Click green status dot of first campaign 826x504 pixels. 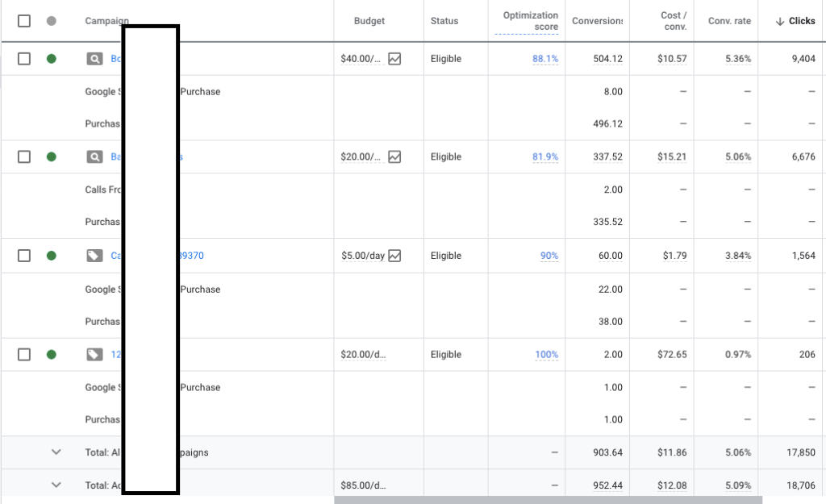(52, 59)
